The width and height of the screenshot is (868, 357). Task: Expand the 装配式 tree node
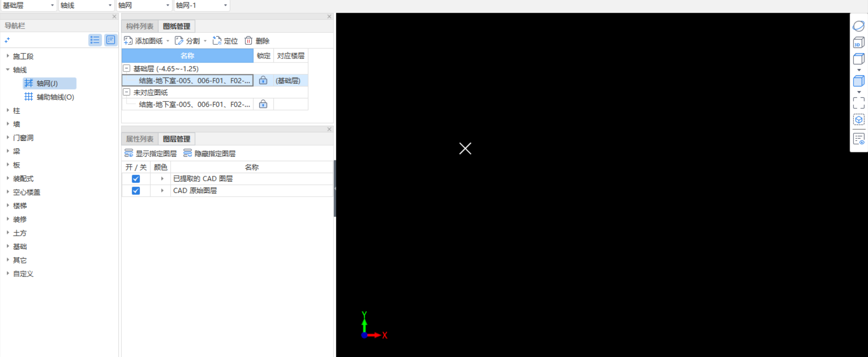coord(8,178)
